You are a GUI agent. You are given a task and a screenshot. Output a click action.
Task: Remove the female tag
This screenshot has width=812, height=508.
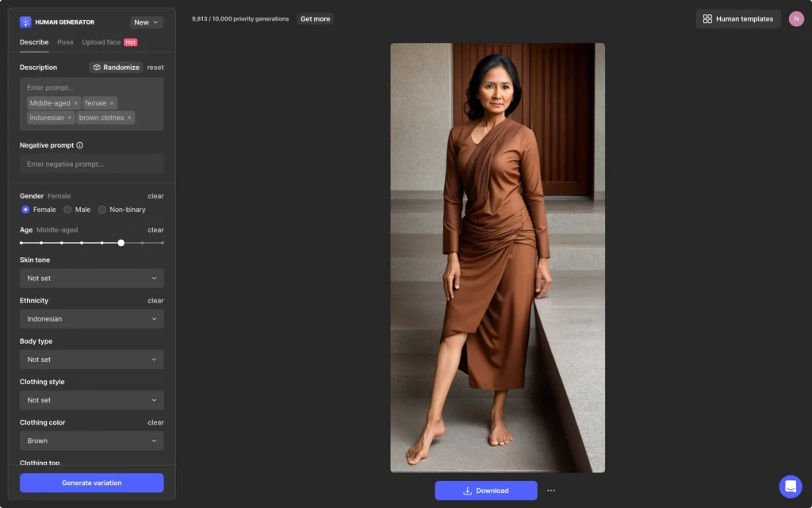coord(111,103)
